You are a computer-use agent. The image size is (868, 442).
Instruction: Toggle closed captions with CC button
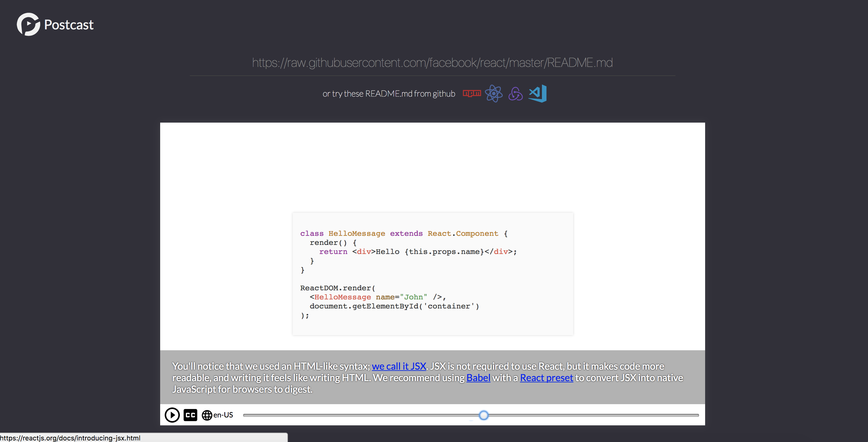(190, 415)
